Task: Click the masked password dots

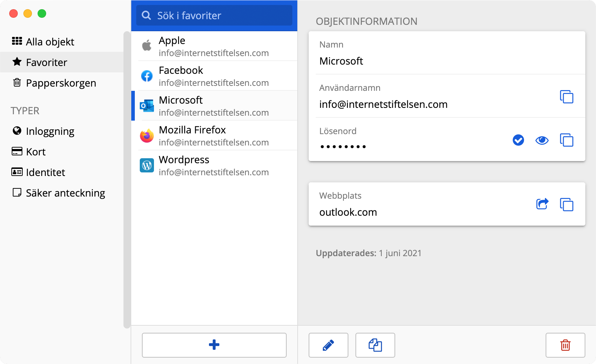Action: (x=343, y=147)
